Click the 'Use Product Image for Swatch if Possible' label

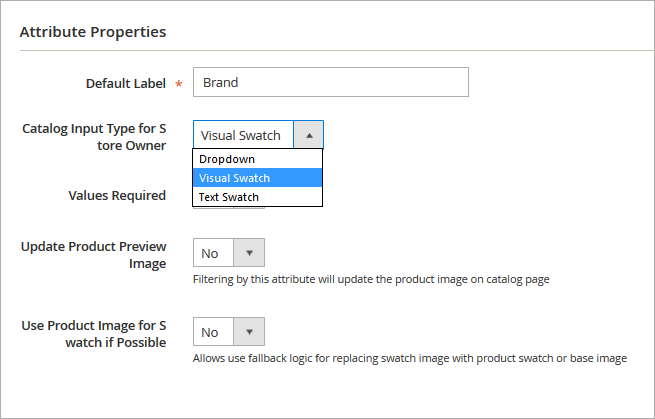(x=94, y=334)
